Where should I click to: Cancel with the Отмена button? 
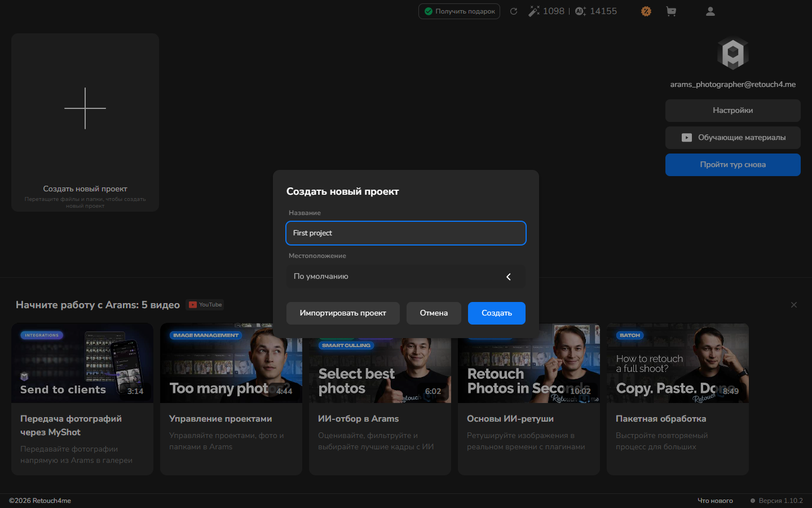click(x=434, y=313)
